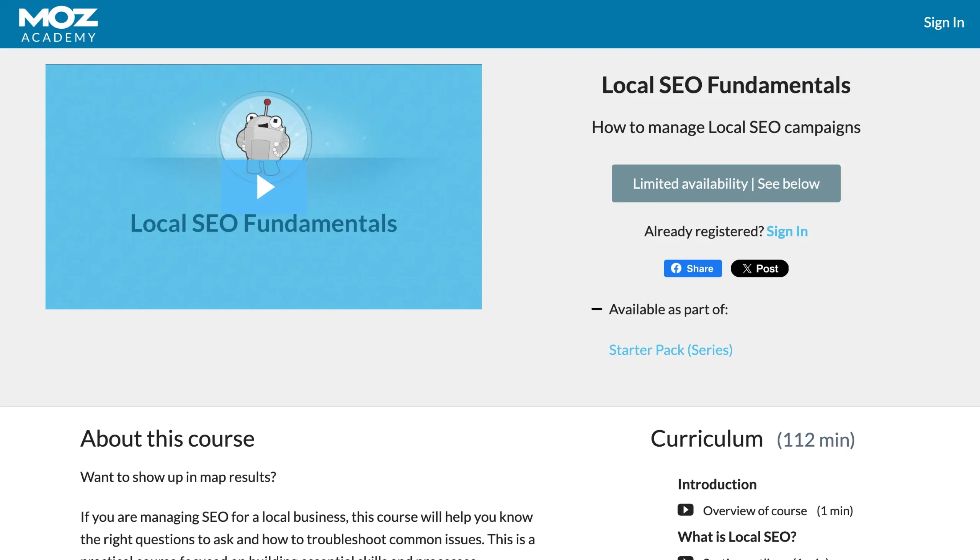
Task: Click 'Limited availability | See below' button
Action: click(x=726, y=183)
